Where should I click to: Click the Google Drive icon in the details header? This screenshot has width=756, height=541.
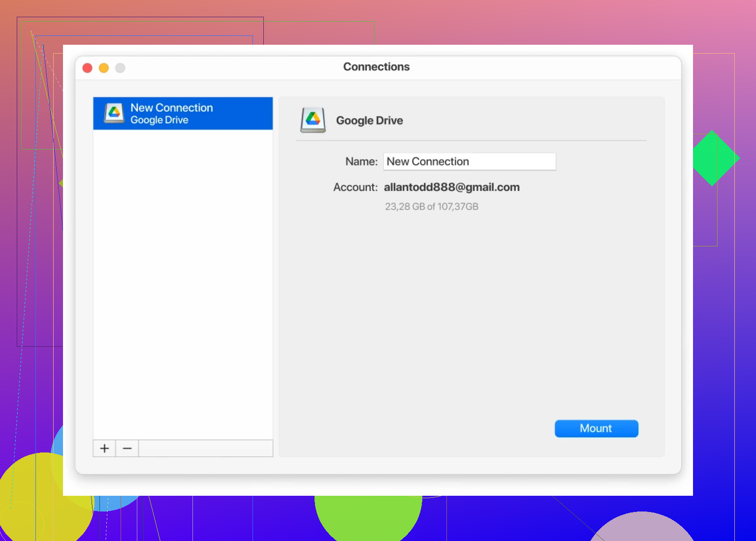point(313,120)
